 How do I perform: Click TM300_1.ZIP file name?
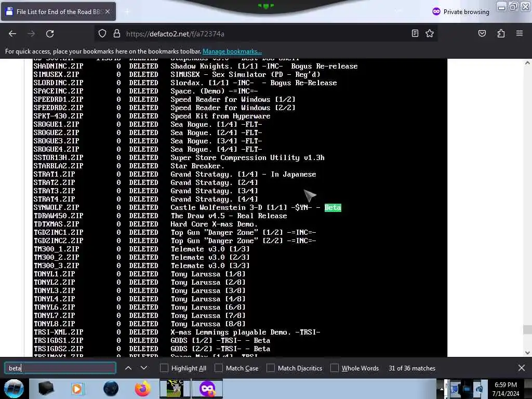click(56, 249)
